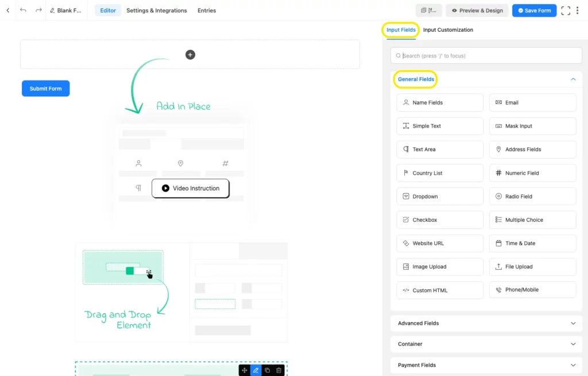Add an Email field
Viewport: 588px width, 376px height.
tap(532, 102)
